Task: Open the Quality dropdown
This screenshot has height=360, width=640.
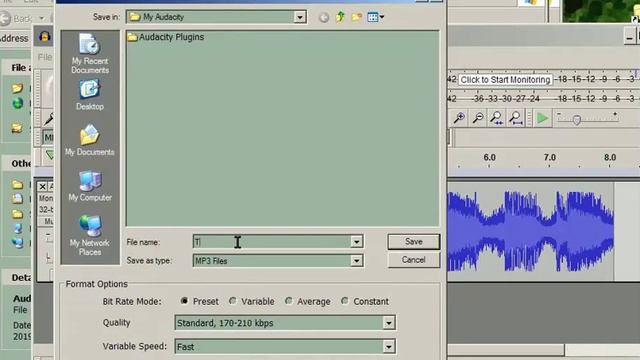Action: [x=389, y=323]
